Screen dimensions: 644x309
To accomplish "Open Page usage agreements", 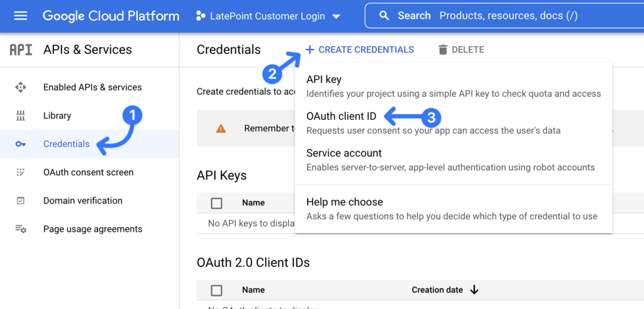I will [89, 229].
